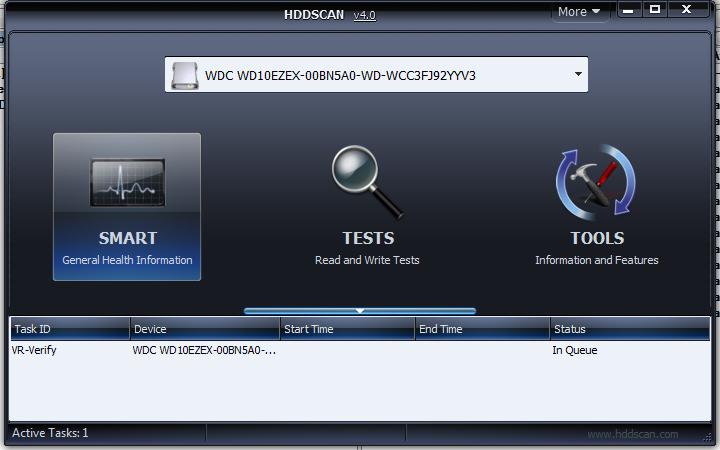The width and height of the screenshot is (720, 450).
Task: Expand the More menu
Action: (x=579, y=12)
